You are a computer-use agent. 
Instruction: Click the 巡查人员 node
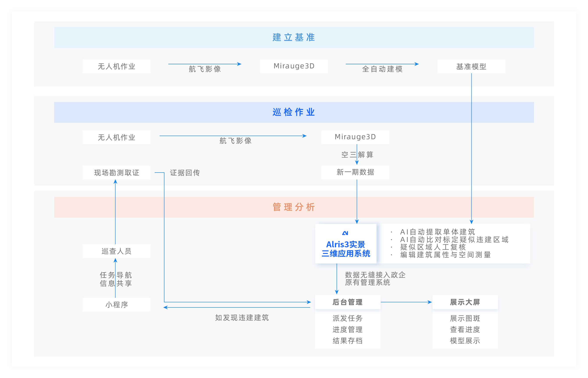(116, 251)
